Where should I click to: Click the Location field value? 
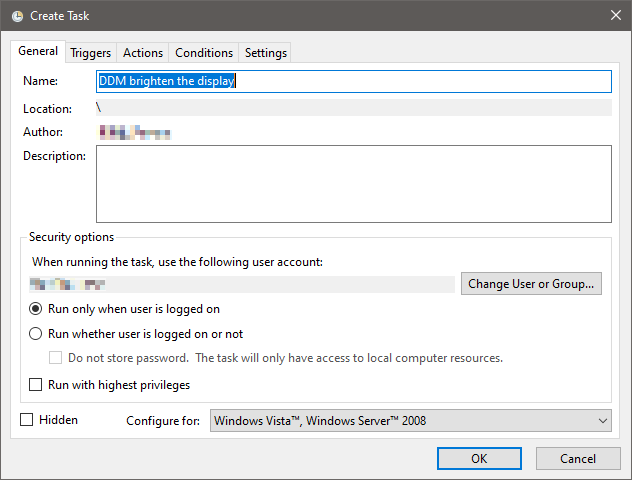[353, 108]
